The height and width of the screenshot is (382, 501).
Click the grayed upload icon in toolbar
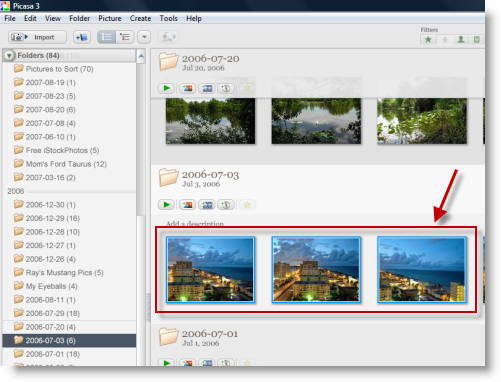point(168,37)
